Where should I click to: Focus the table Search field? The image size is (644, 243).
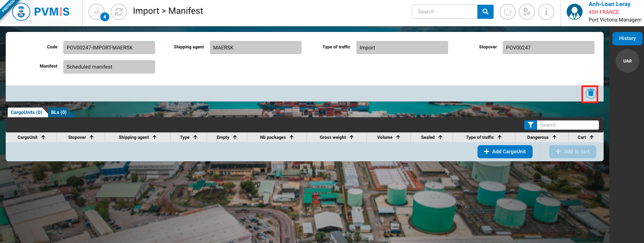pos(568,125)
